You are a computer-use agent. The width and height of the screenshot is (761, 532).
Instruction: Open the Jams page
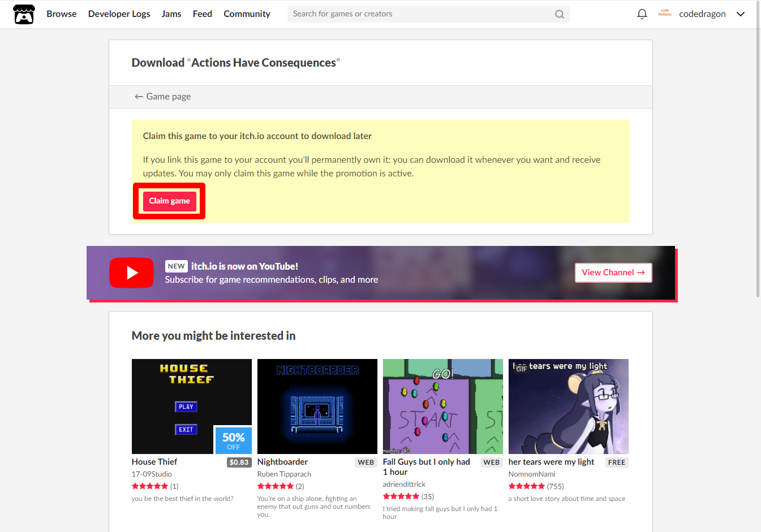pyautogui.click(x=171, y=14)
